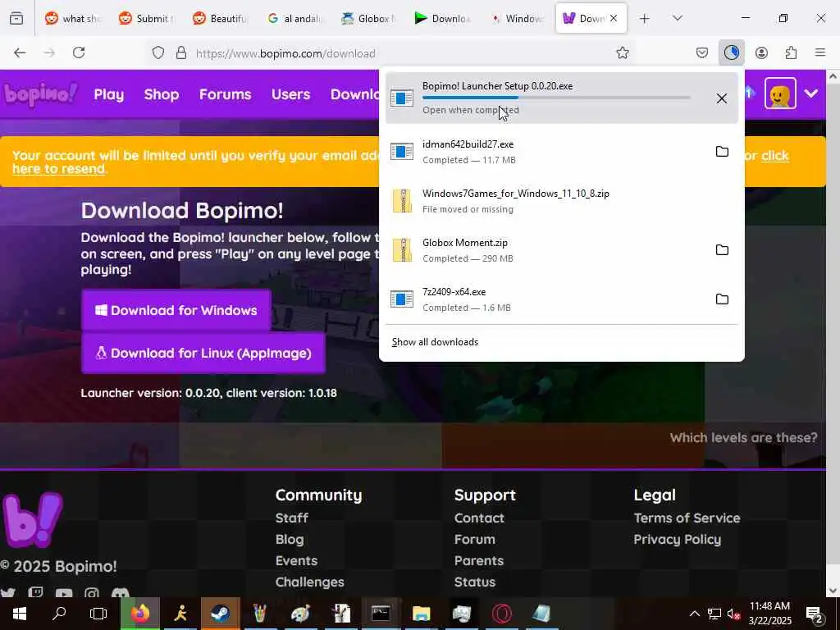The width and height of the screenshot is (840, 630).
Task: Show idman642build27.exe in folder
Action: pyautogui.click(x=722, y=151)
